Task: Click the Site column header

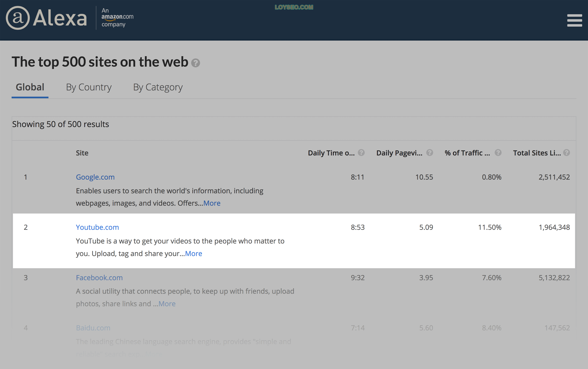Action: click(x=82, y=153)
